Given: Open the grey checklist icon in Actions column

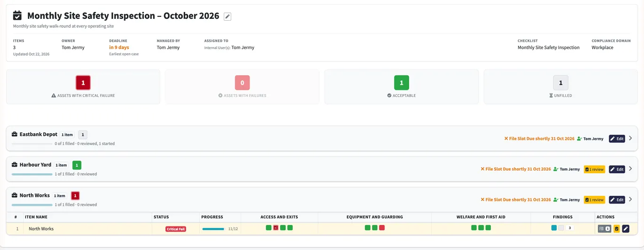Looking at the screenshot, I should (x=605, y=229).
